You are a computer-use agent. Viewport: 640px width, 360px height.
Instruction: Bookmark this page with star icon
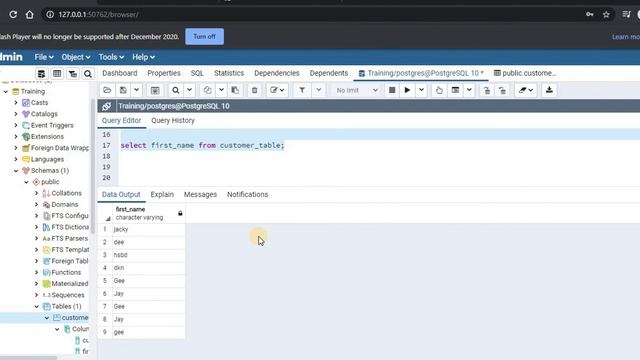(606, 14)
